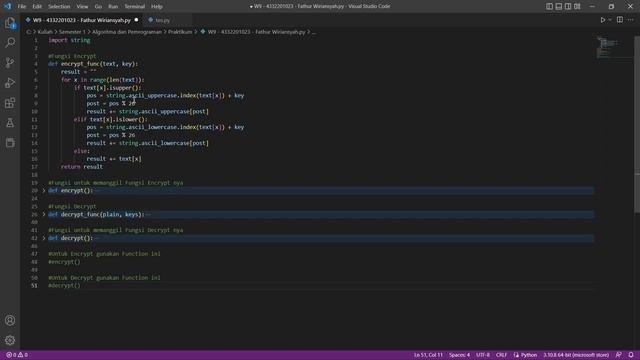Open the File menu
This screenshot has width=640, height=360.
point(22,7)
